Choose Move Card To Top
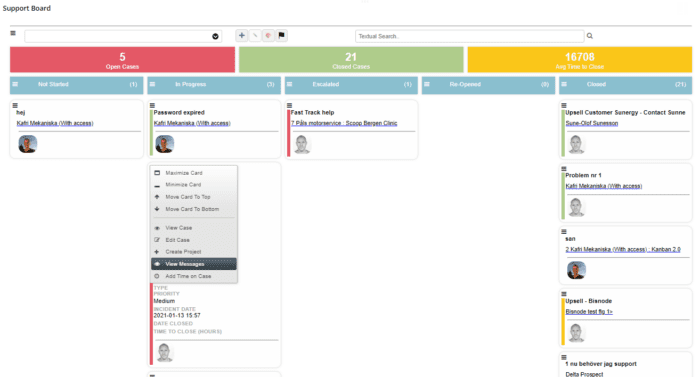 (194, 197)
